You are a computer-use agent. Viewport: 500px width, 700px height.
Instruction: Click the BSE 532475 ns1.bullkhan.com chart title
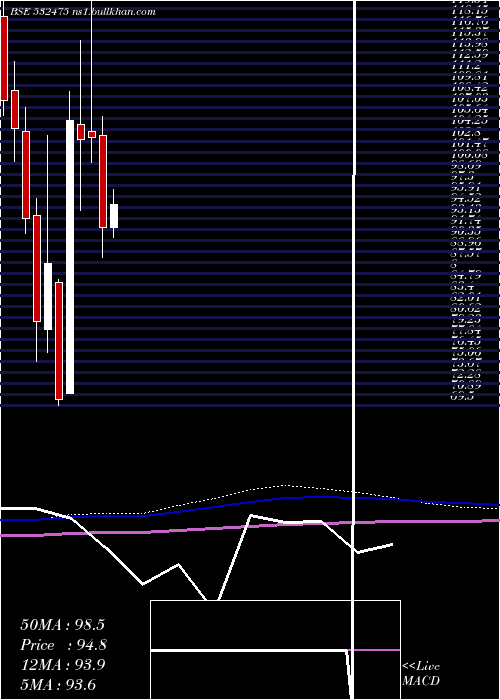(x=83, y=12)
